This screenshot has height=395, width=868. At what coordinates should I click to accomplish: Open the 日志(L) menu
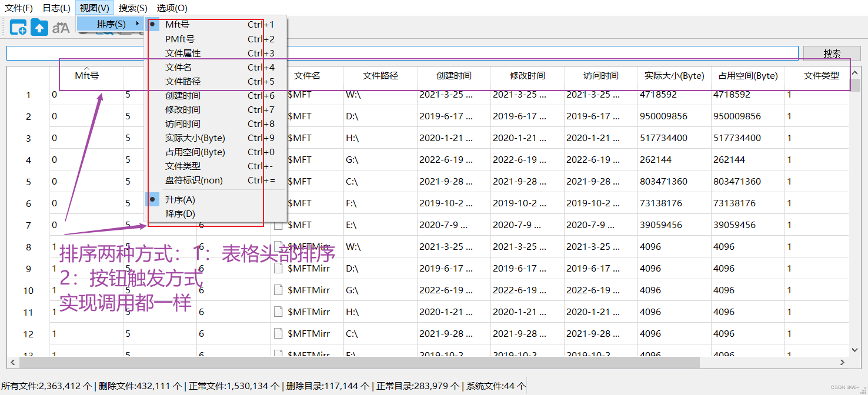pyautogui.click(x=55, y=8)
